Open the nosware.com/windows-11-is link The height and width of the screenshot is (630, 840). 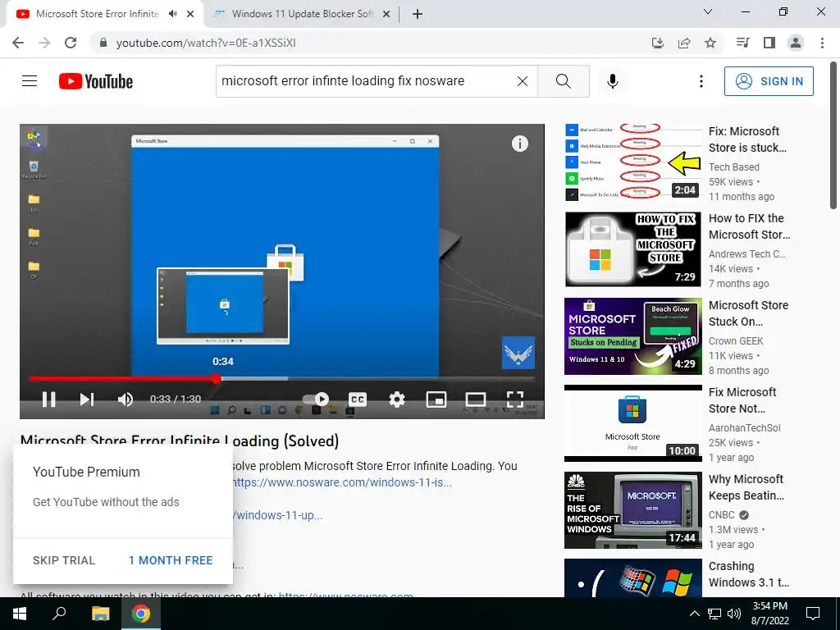click(x=342, y=482)
